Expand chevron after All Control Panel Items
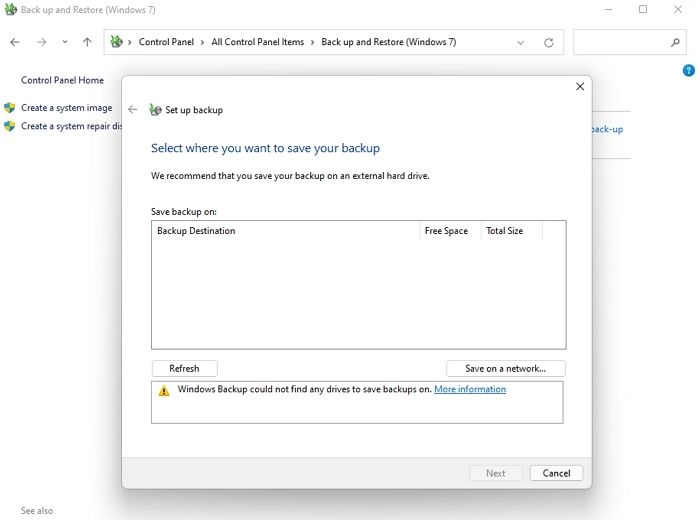700x520 pixels. click(312, 42)
